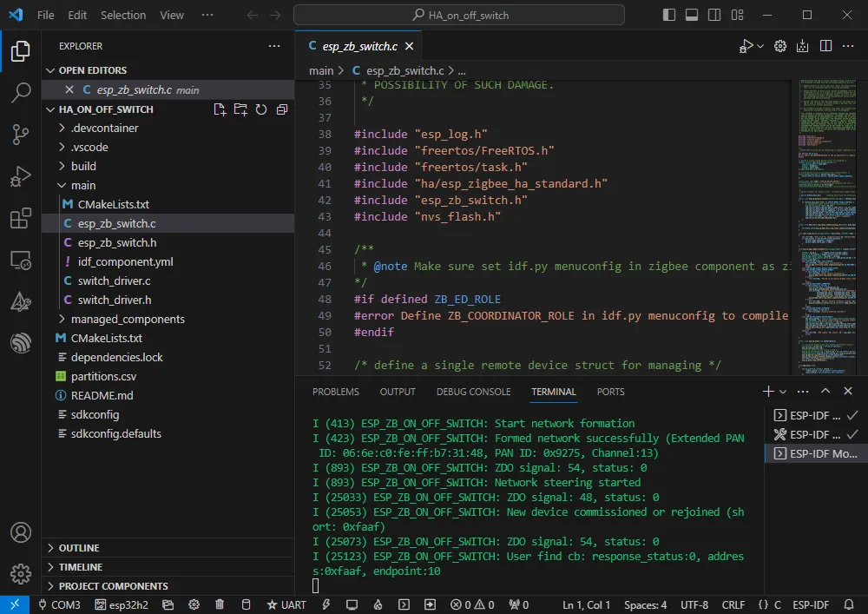Refresh the Explorer file tree
The image size is (868, 614).
click(x=261, y=109)
